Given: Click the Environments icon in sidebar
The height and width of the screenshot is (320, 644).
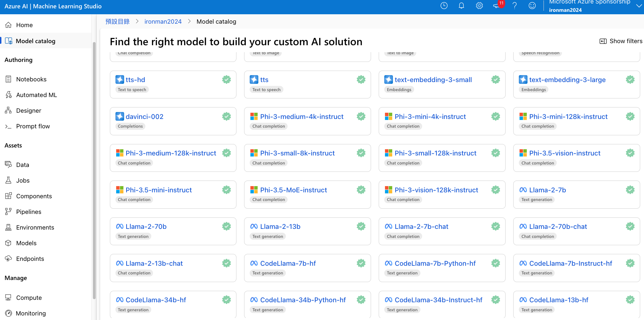Looking at the screenshot, I should (x=8, y=227).
